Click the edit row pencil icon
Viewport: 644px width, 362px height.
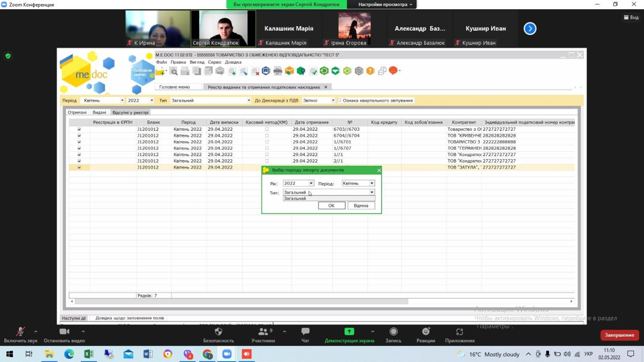244,71
